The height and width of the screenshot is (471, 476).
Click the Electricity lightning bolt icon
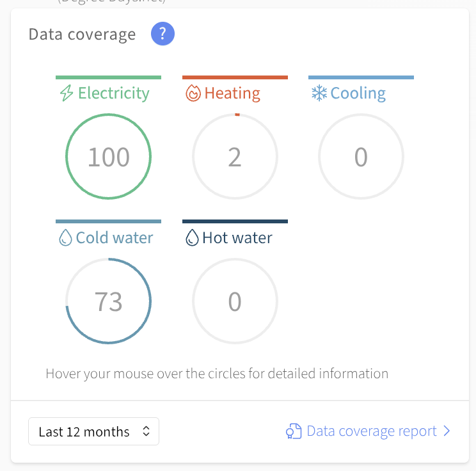click(67, 93)
